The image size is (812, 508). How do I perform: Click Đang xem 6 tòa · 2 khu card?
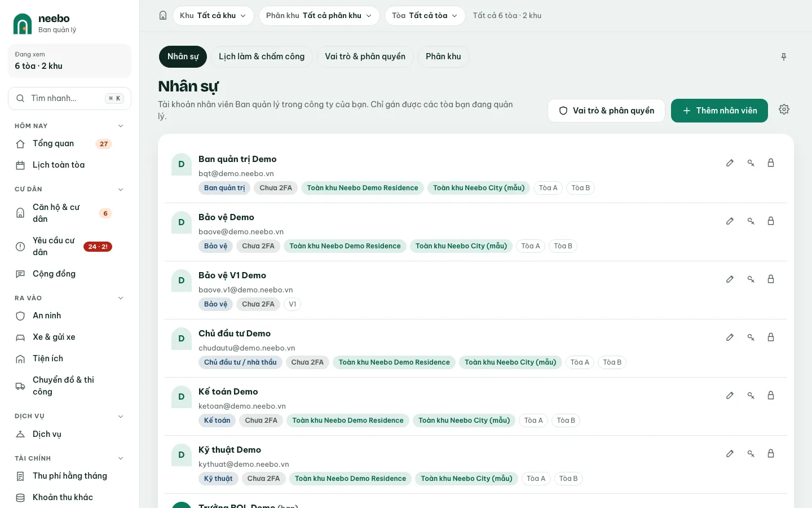click(x=69, y=60)
